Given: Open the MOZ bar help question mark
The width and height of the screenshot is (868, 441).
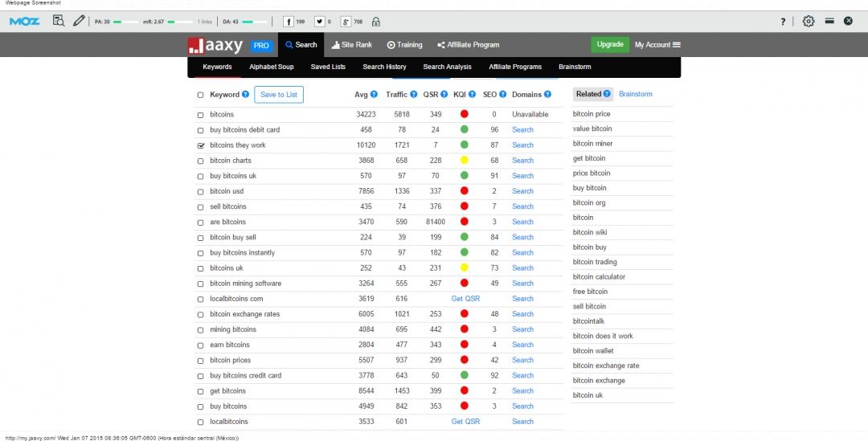Looking at the screenshot, I should (783, 22).
